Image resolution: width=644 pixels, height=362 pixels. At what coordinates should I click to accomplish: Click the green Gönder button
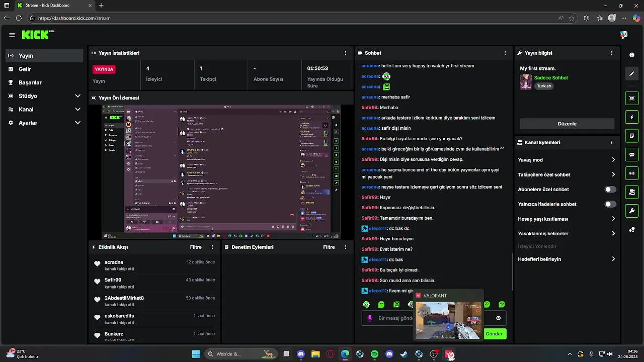[x=494, y=334]
